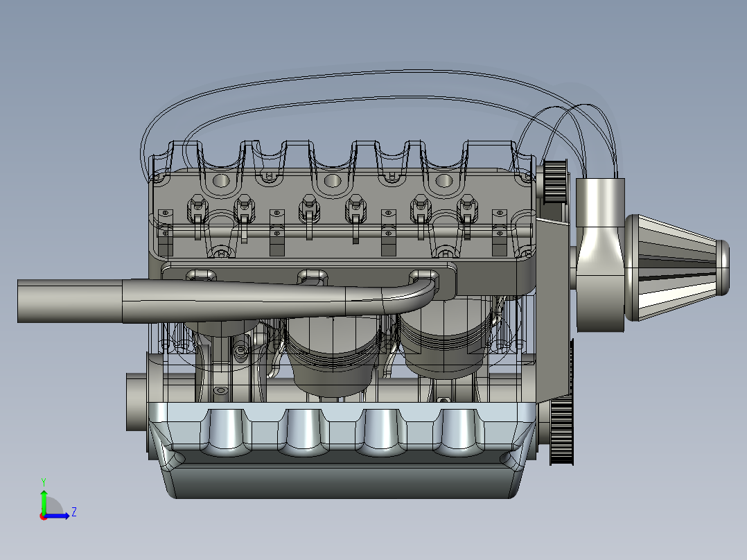Select the oil pan at the engine bottom

tap(342, 450)
